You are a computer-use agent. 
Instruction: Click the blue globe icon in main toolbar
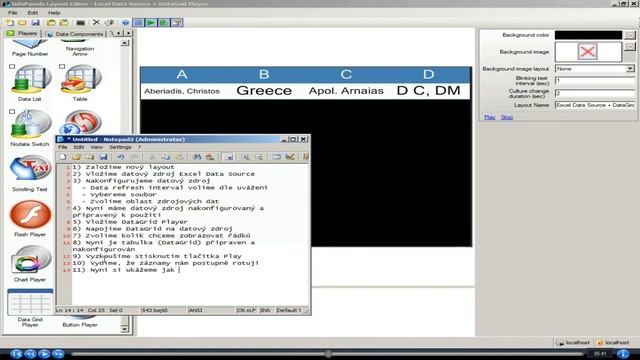[x=125, y=22]
